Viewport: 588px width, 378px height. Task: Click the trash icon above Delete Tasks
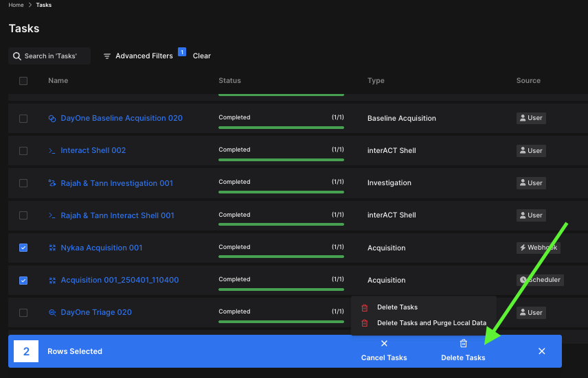pyautogui.click(x=463, y=344)
